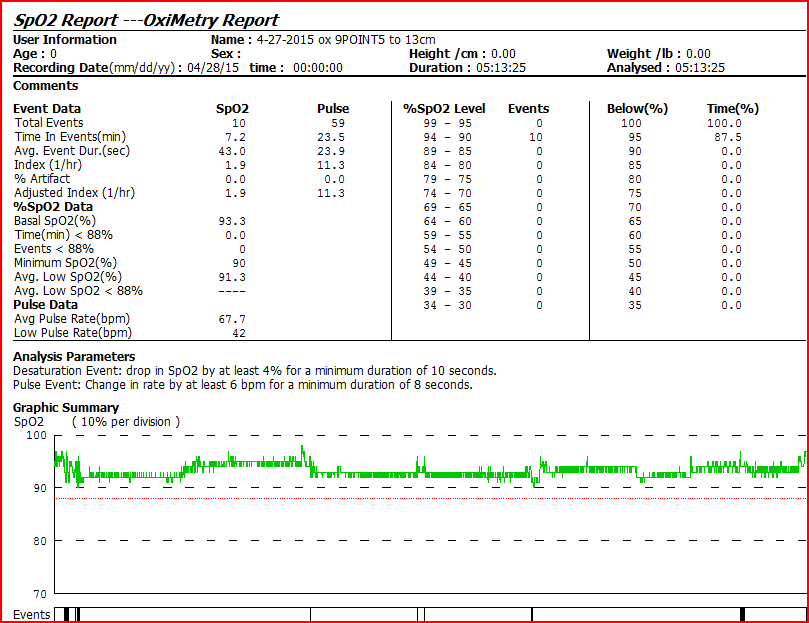
Task: Select the Name value 4-27-2015 ox 9POINT5
Action: point(346,39)
